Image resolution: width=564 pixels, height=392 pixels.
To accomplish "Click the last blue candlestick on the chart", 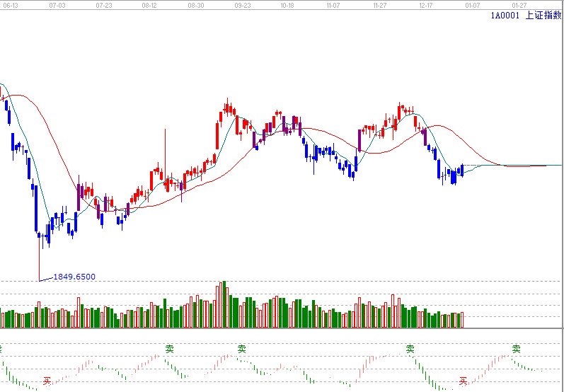I will point(461,170).
